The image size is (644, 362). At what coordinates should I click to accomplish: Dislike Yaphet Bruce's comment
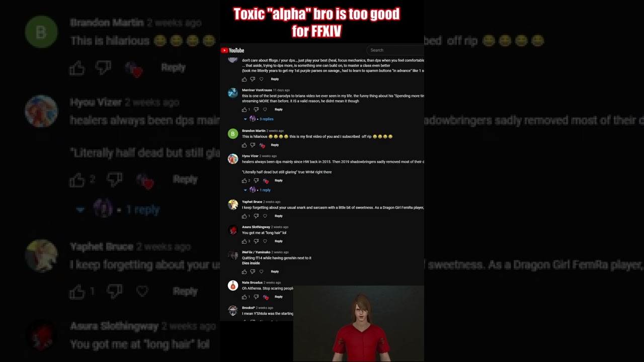256,216
